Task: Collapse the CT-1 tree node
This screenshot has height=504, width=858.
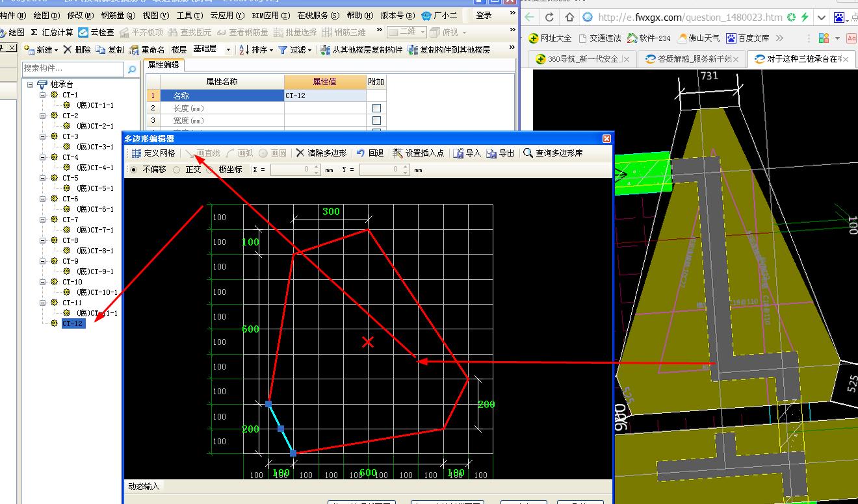Action: pos(43,95)
